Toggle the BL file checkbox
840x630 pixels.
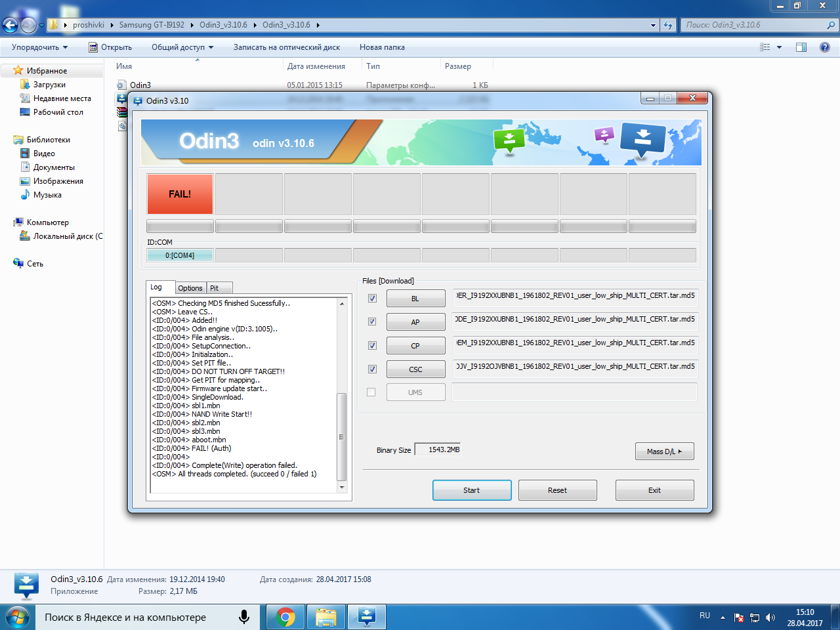372,299
